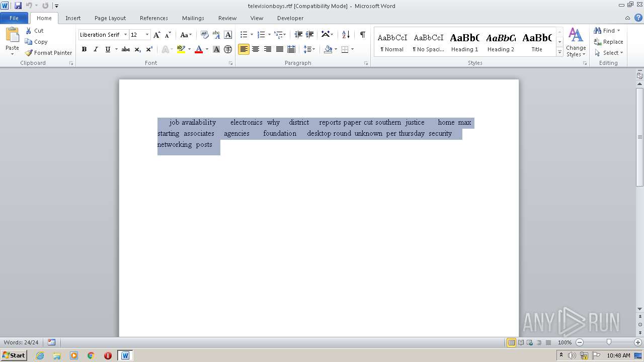
Task: Toggle show paragraph marks
Action: [362, 35]
